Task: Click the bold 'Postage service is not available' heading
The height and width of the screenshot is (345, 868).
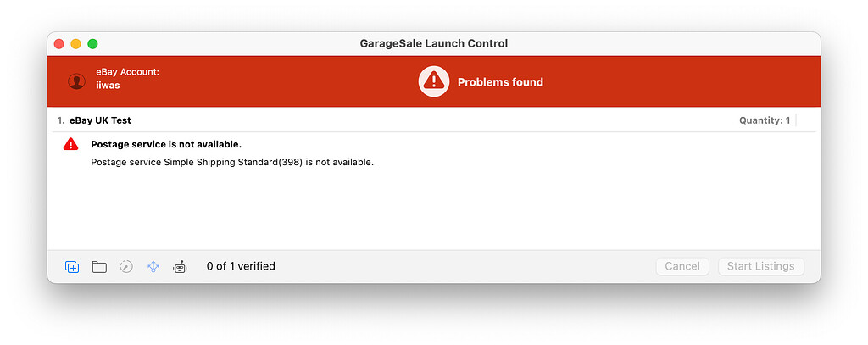Action: click(166, 145)
